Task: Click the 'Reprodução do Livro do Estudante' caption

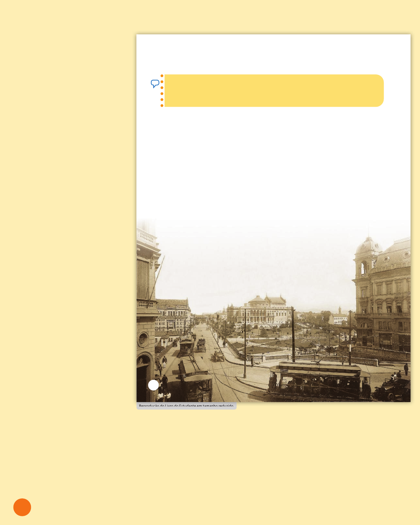Action: tap(186, 406)
